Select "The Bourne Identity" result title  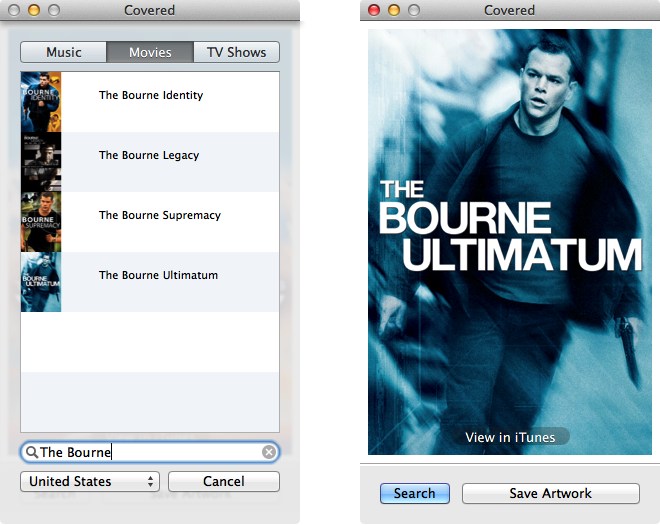click(151, 95)
